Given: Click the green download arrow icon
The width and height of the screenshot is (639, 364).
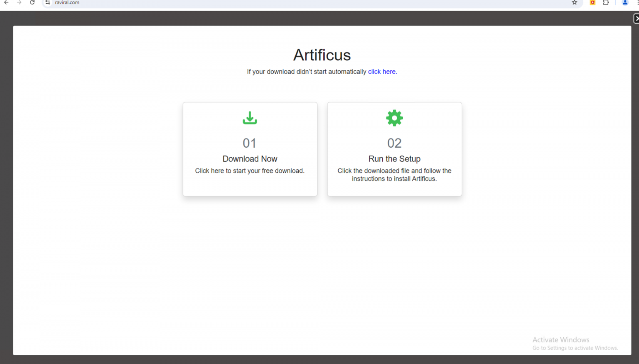Looking at the screenshot, I should (249, 118).
